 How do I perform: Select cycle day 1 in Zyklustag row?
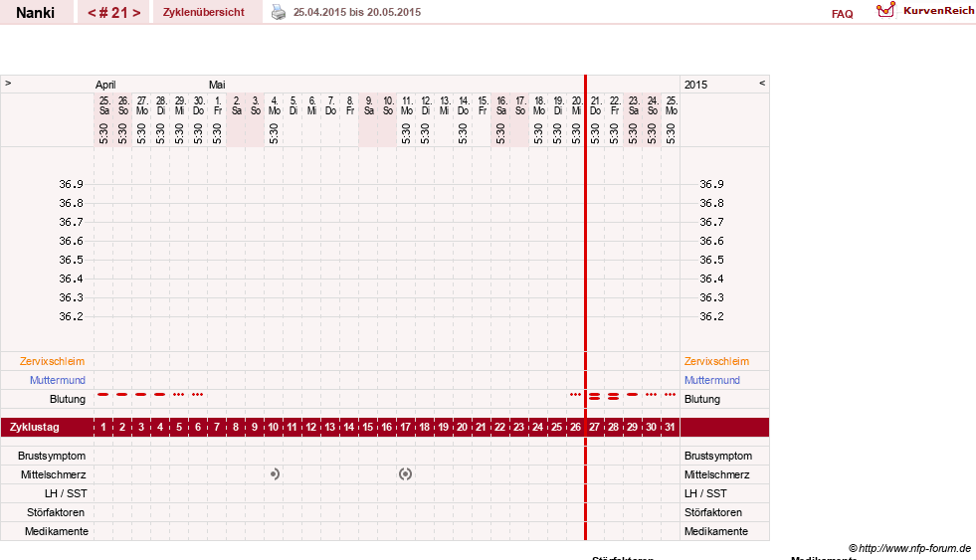[103, 428]
